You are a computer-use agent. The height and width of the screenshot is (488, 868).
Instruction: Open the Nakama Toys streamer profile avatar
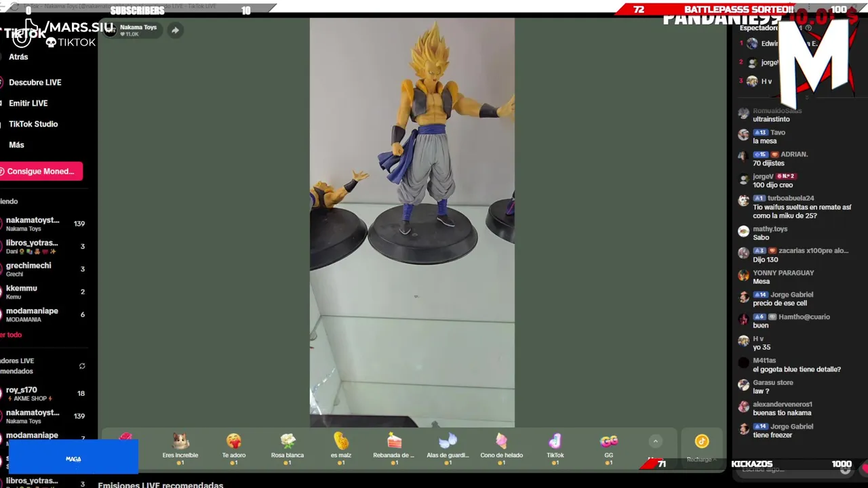click(x=111, y=30)
